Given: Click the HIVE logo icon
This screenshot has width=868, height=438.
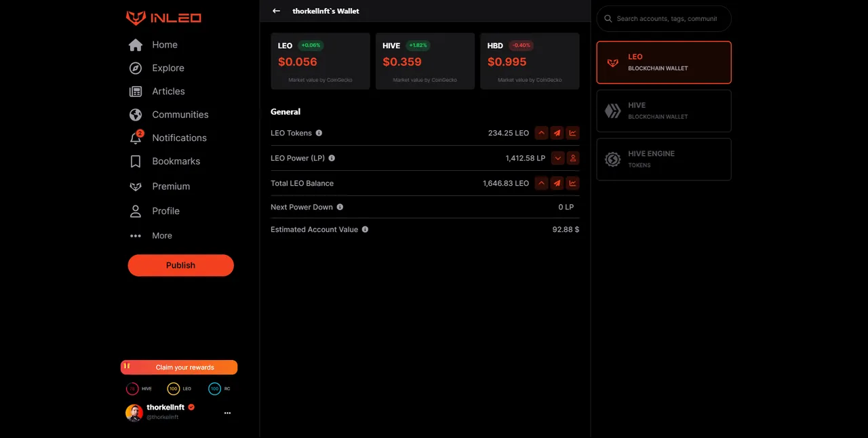Looking at the screenshot, I should pos(613,111).
